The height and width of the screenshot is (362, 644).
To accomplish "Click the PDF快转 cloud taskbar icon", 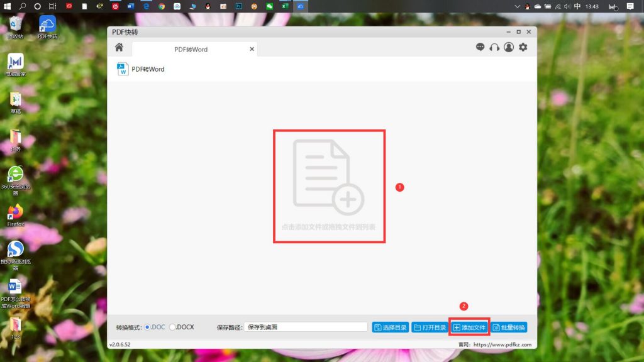I will [300, 6].
